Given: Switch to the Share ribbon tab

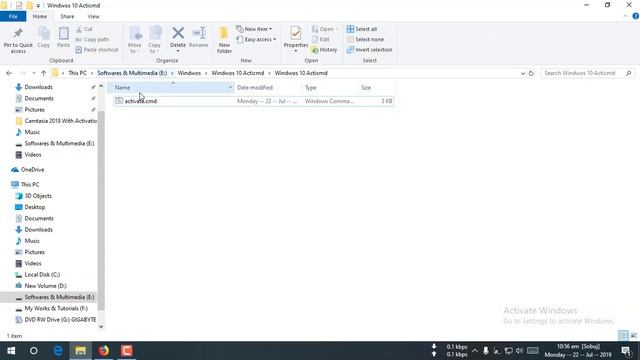Looking at the screenshot, I should 67,16.
